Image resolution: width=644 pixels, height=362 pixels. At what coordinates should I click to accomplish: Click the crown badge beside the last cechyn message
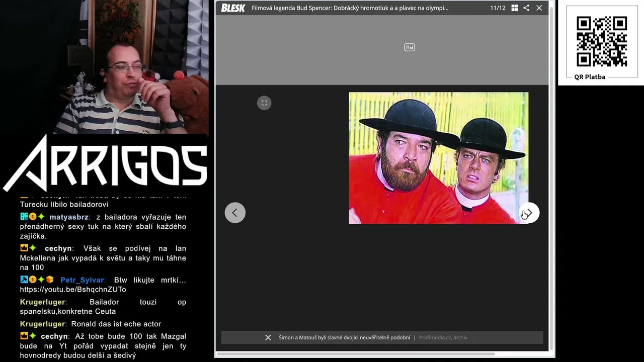pos(24,336)
